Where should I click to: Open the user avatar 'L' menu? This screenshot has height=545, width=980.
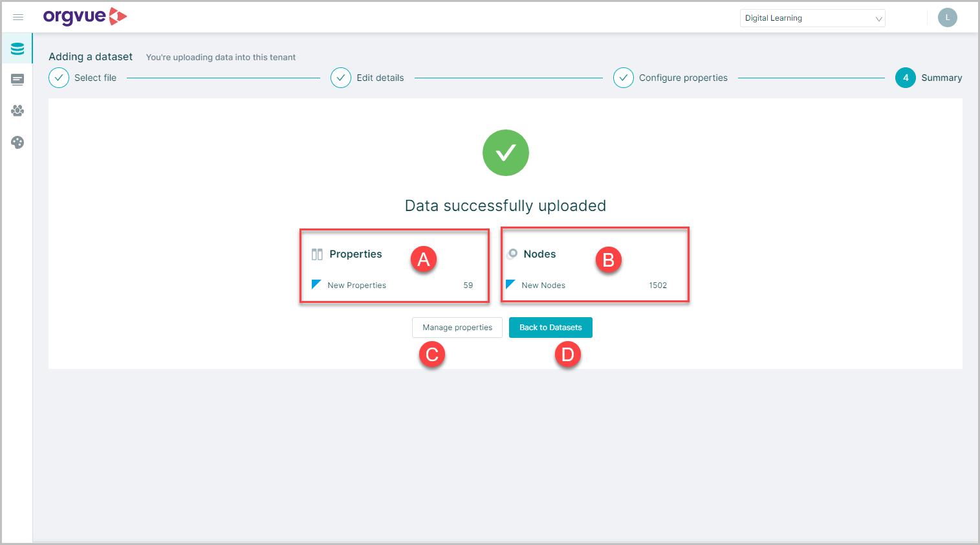coord(947,17)
